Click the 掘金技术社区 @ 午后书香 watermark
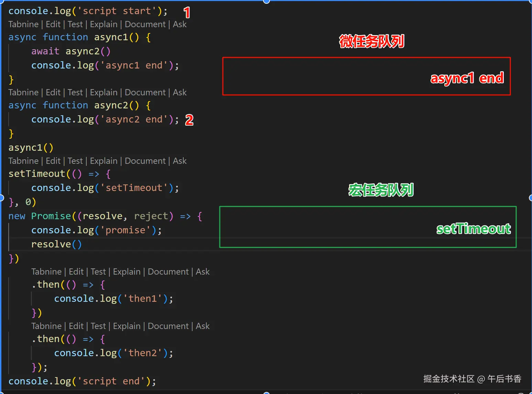The image size is (532, 394). click(472, 379)
